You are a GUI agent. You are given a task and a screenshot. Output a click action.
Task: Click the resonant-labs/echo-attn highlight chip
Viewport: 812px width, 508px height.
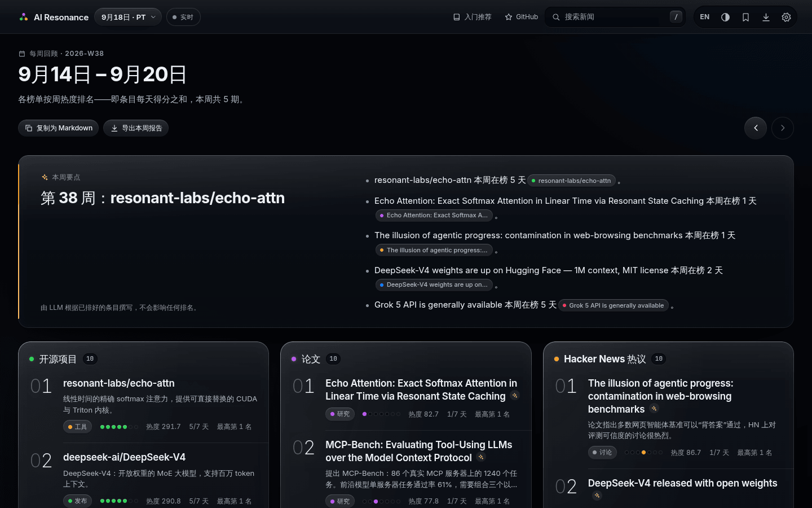click(x=572, y=181)
